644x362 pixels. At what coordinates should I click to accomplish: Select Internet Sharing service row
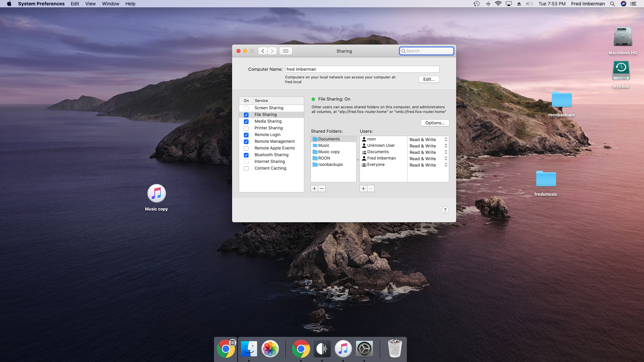pyautogui.click(x=271, y=162)
